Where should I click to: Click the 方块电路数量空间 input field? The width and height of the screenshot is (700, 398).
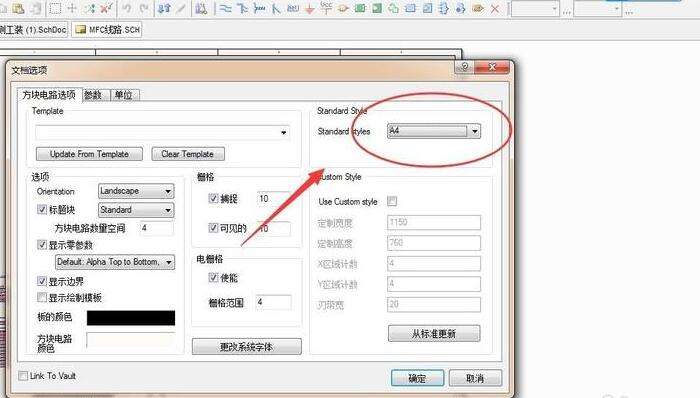coord(157,228)
